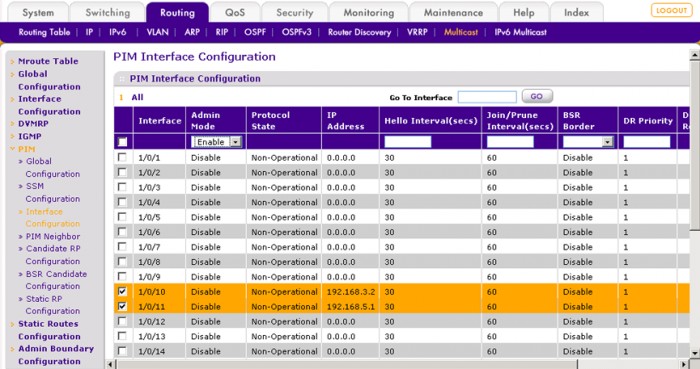Open Candidate RP Configuration
The width and height of the screenshot is (700, 369).
pos(53,255)
